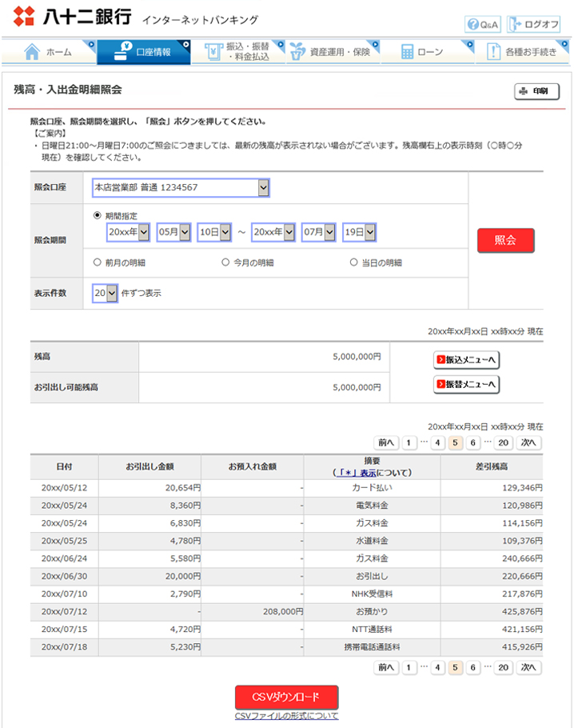Screen dimensions: 574x728
Task: Click the 208,000円 deposit amount
Action: (x=283, y=611)
